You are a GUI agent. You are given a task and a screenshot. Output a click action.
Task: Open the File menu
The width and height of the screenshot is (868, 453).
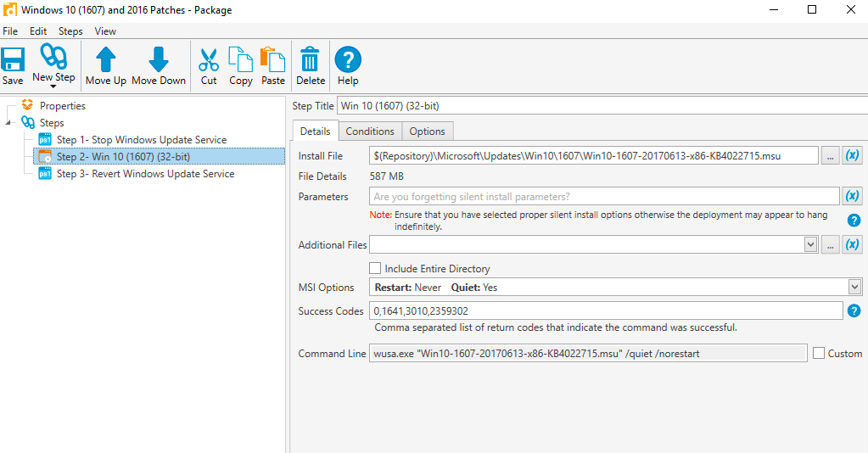(10, 31)
